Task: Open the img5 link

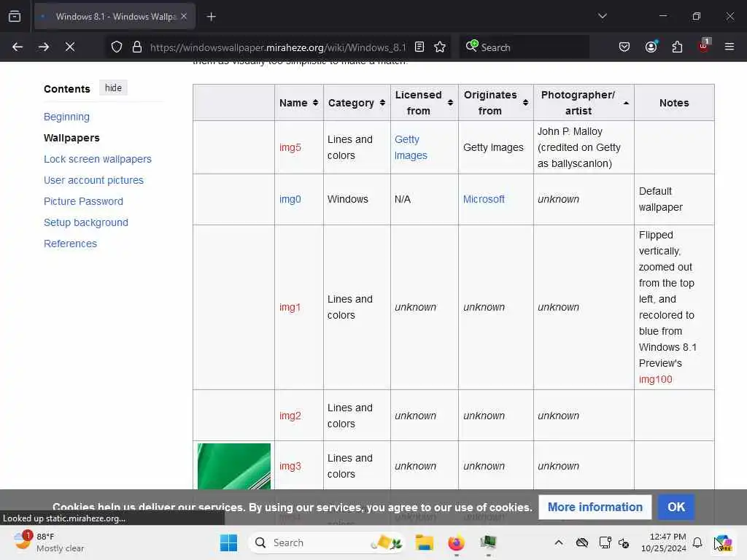Action: click(290, 147)
